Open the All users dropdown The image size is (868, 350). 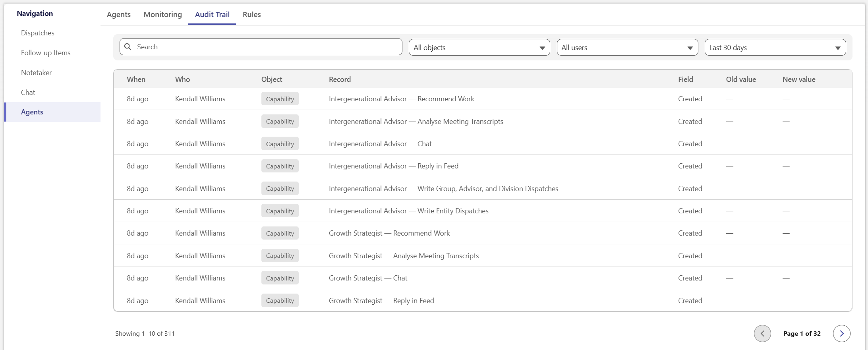(627, 47)
